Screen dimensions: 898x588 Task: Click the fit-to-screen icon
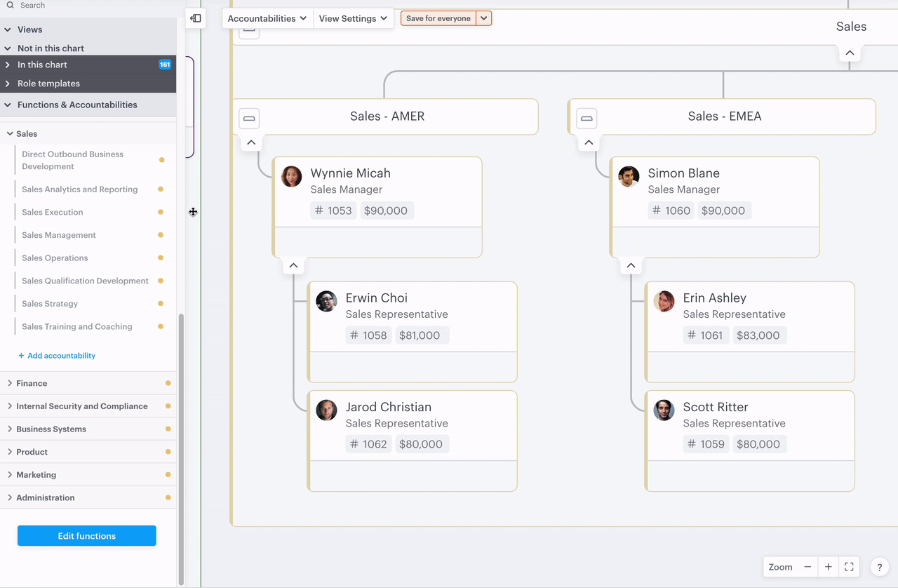pyautogui.click(x=849, y=567)
